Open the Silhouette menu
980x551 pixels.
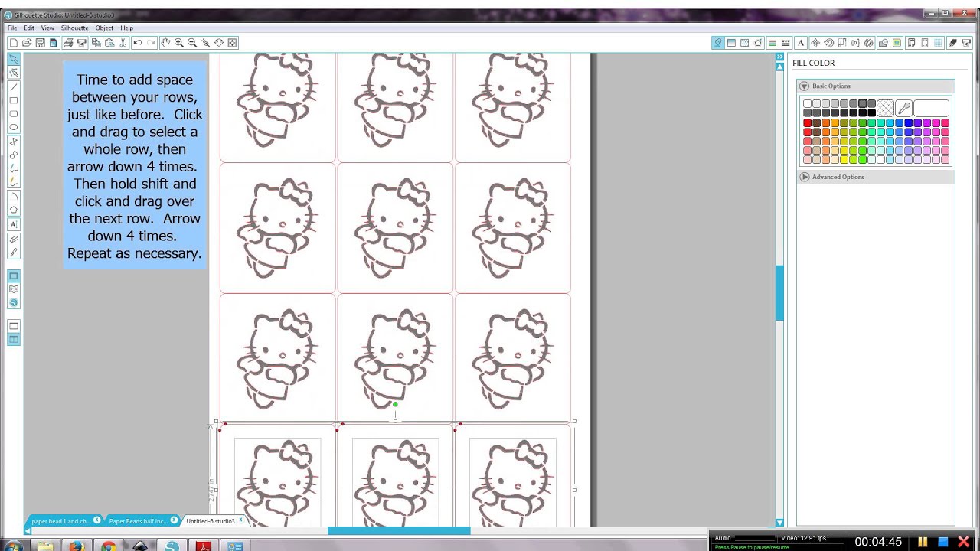click(x=75, y=28)
